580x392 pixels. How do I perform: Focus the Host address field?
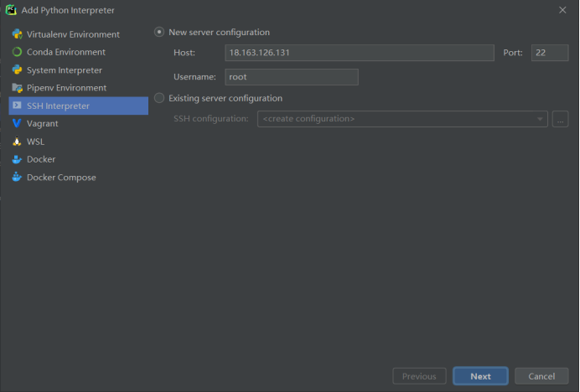[360, 53]
